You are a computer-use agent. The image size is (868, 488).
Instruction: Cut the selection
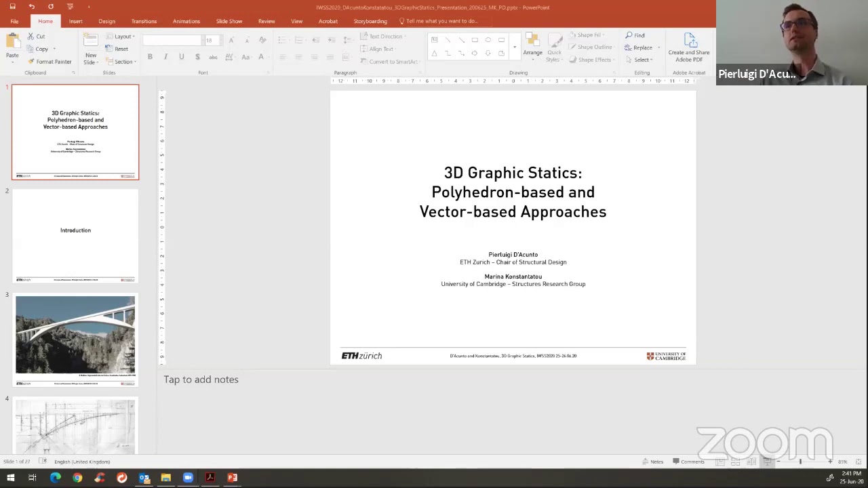[x=36, y=37]
